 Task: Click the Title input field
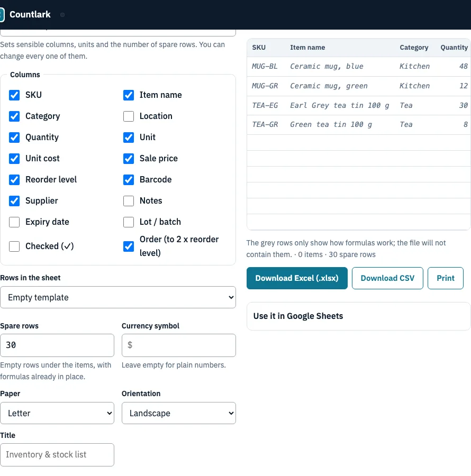(57, 455)
